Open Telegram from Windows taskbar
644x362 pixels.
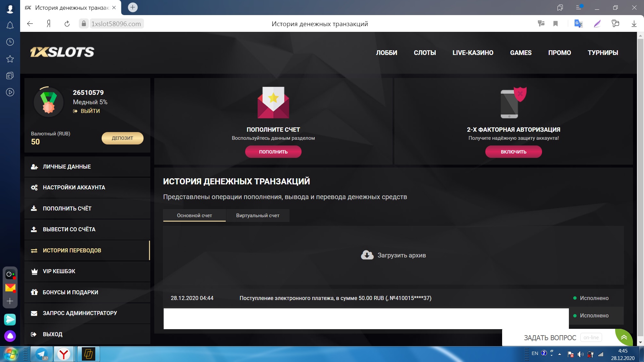point(42,354)
